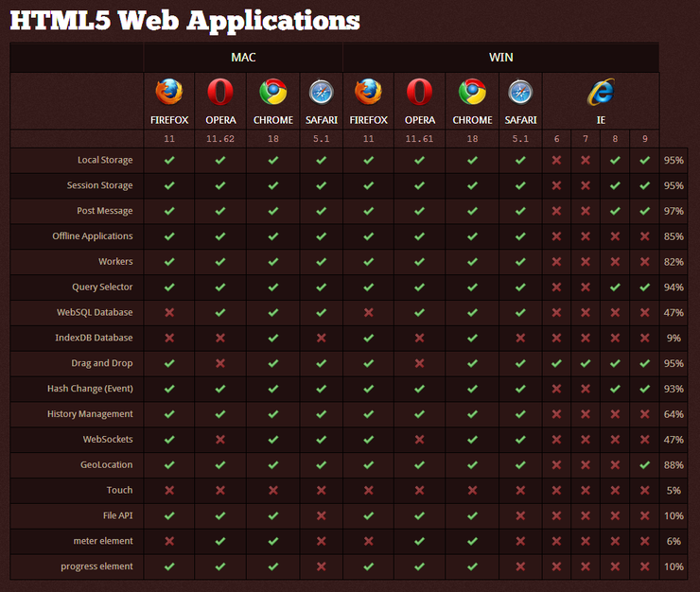
Task: Click the Win Chrome browser icon
Action: 472,92
